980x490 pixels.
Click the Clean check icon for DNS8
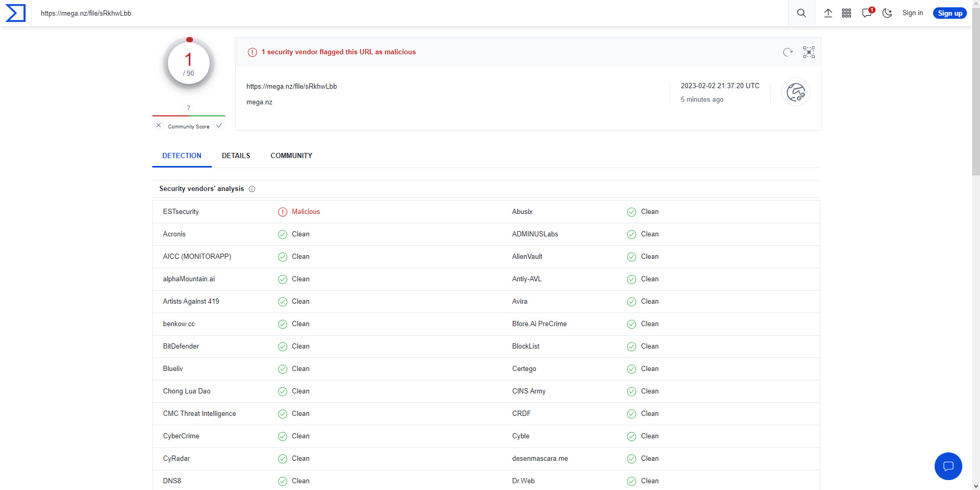click(x=283, y=481)
